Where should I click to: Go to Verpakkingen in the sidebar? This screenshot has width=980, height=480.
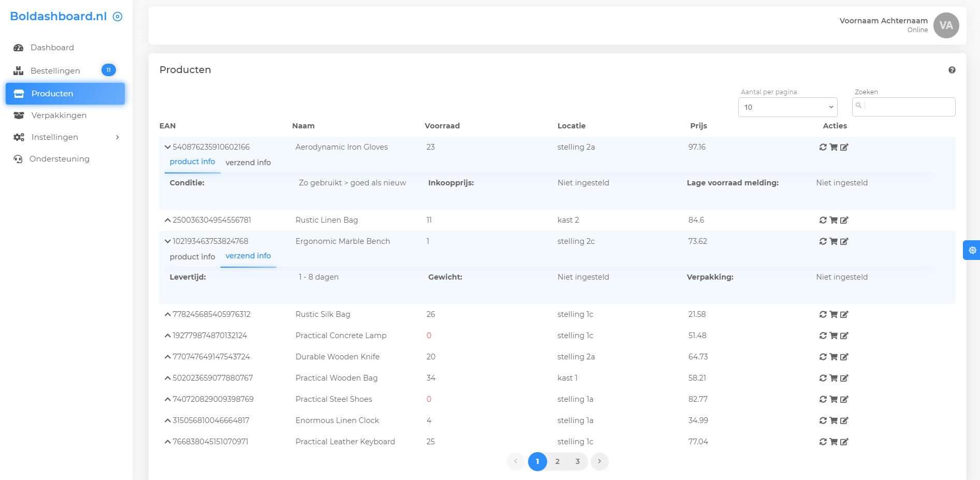(x=59, y=115)
